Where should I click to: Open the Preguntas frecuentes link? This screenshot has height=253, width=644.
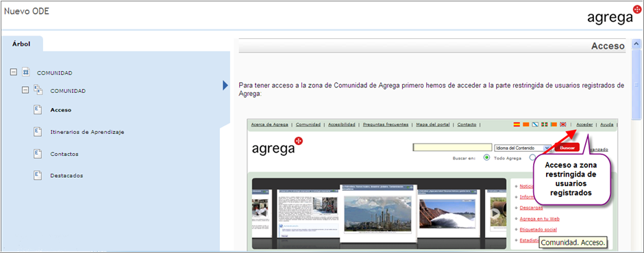pos(386,124)
